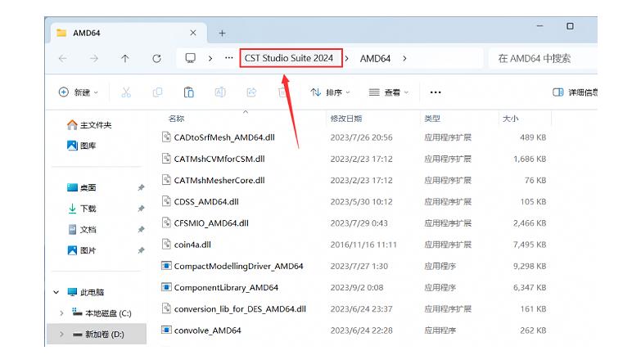The image size is (641, 364).
Task: Expand chevron after AMD64 breadcrumb
Action: click(404, 58)
